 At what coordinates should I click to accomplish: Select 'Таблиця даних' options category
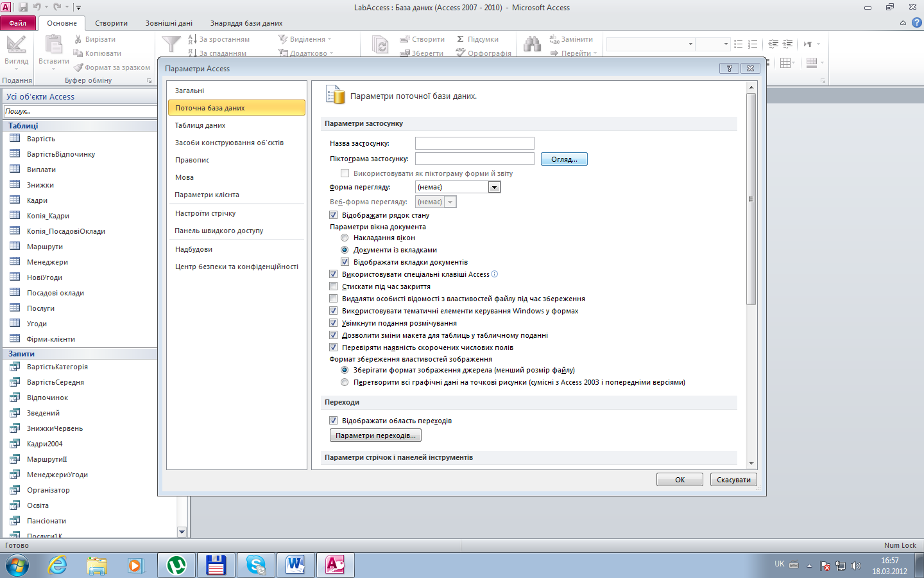236,125
